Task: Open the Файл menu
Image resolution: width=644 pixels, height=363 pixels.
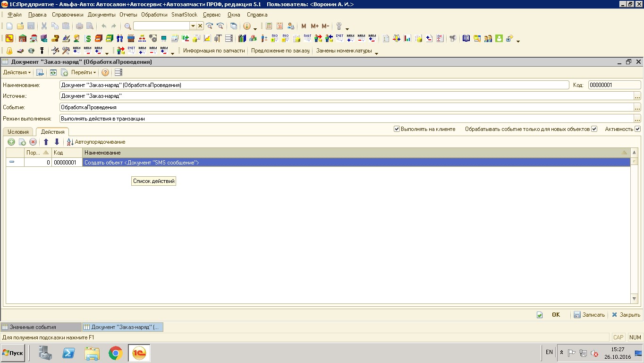Action: 15,15
